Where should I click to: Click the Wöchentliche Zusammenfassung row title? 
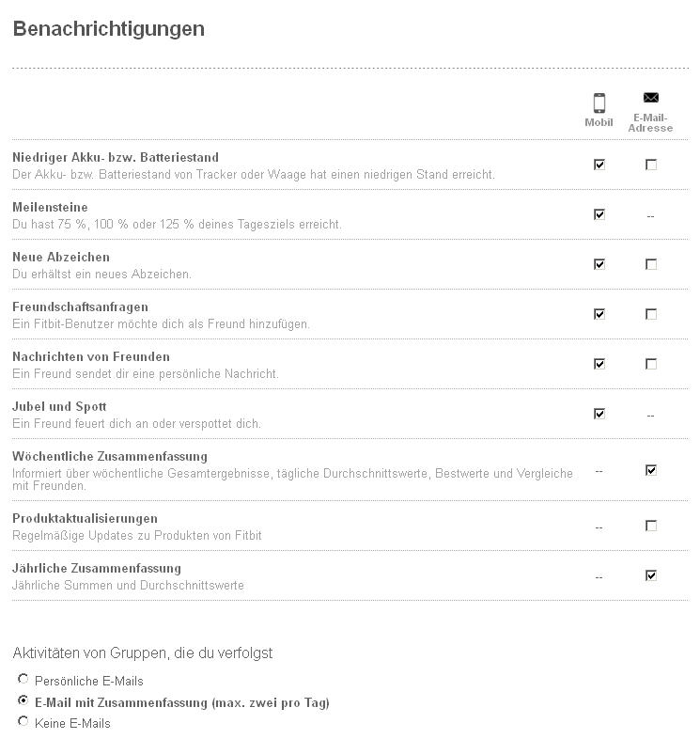(110, 457)
